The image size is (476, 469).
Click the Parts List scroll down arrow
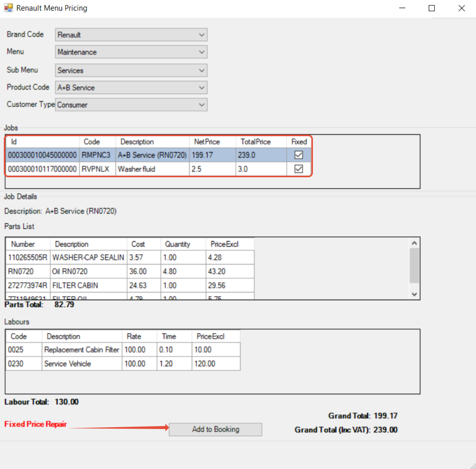click(x=414, y=294)
